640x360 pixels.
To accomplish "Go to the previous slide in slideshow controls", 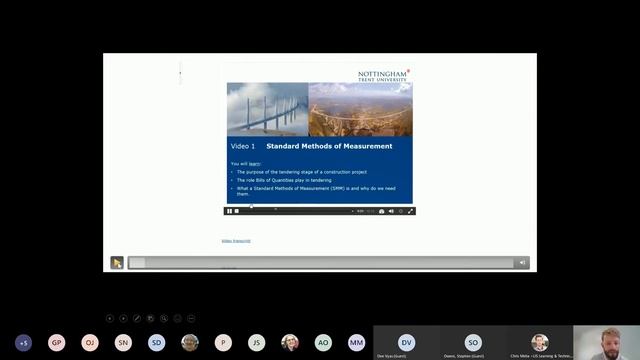I will click(x=109, y=318).
